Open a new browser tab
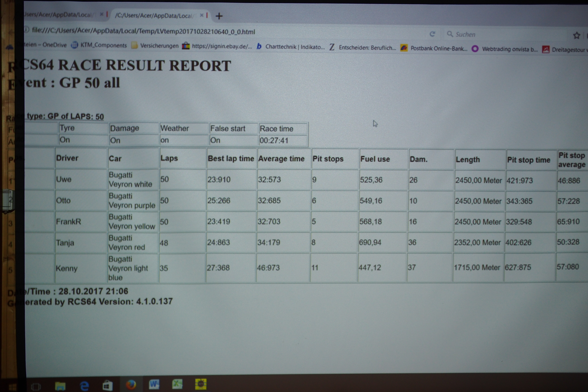This screenshot has width=588, height=392. (219, 16)
